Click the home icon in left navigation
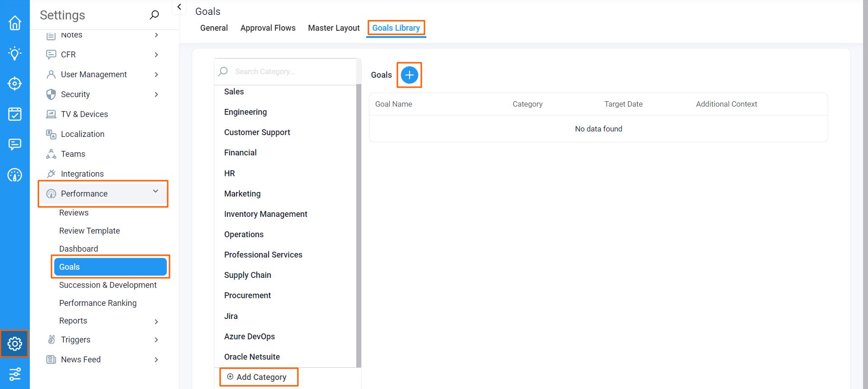 tap(15, 23)
